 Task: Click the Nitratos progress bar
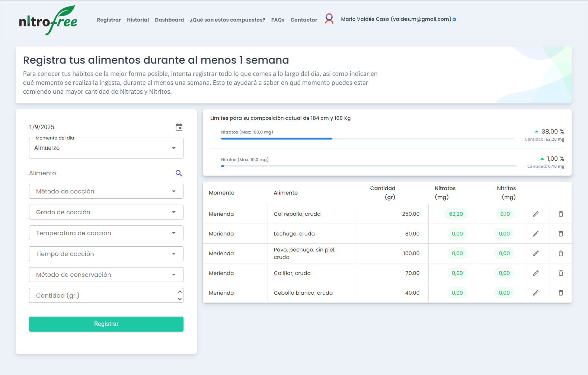(x=367, y=138)
